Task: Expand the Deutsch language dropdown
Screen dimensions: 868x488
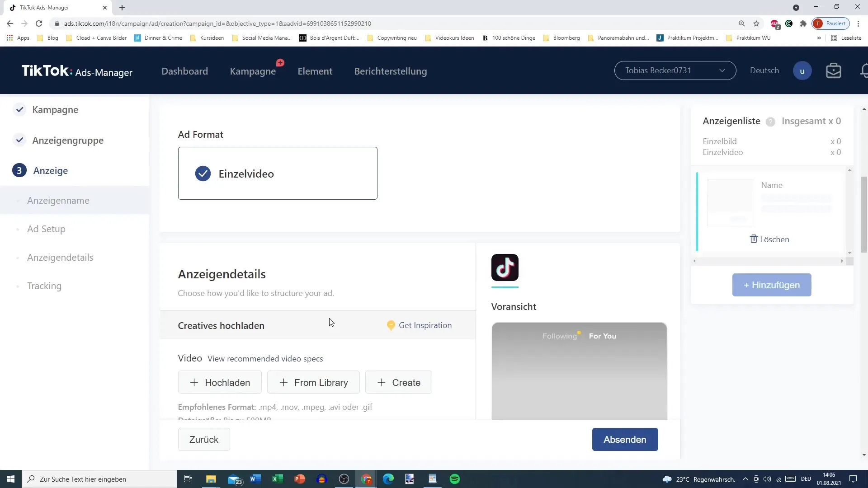Action: (x=765, y=71)
